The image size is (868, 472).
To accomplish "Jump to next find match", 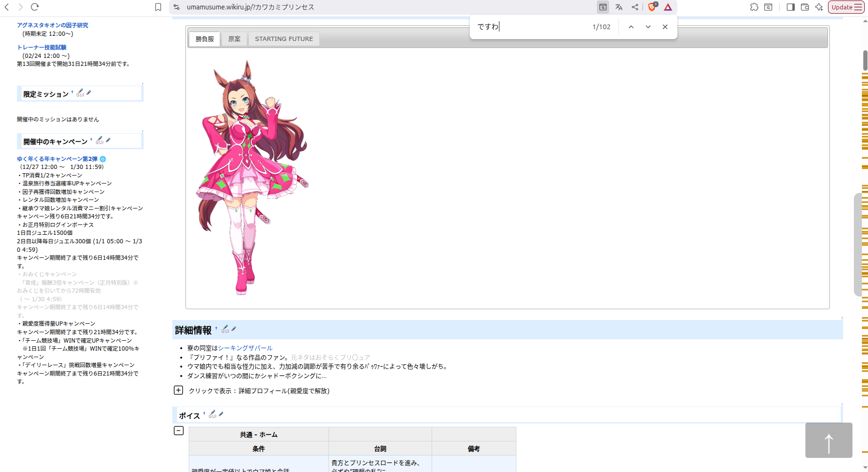I will pos(648,27).
